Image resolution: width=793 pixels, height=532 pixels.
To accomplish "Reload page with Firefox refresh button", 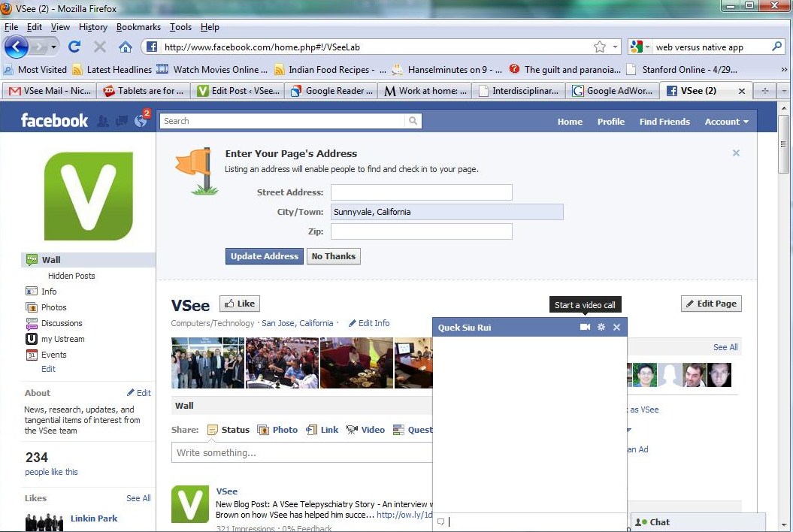I will pyautogui.click(x=74, y=47).
